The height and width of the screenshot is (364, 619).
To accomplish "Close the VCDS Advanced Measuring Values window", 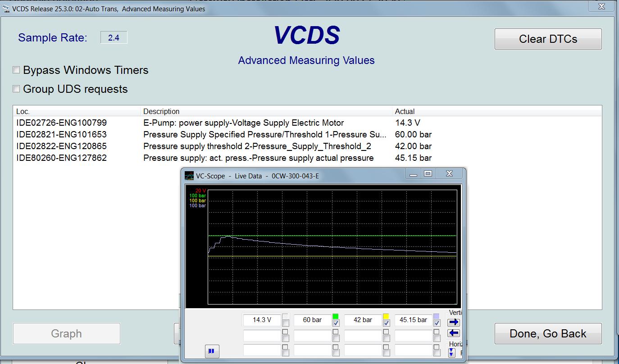I will click(x=601, y=6).
